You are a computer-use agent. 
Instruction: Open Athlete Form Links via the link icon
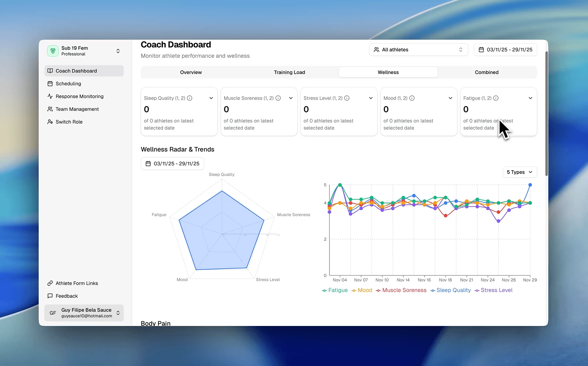click(50, 283)
